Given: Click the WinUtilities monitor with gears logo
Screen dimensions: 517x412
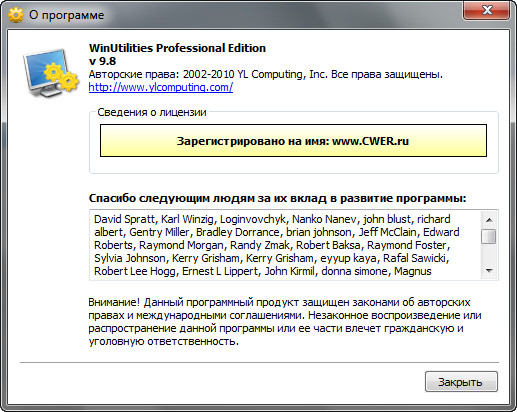Looking at the screenshot, I should coord(51,73).
